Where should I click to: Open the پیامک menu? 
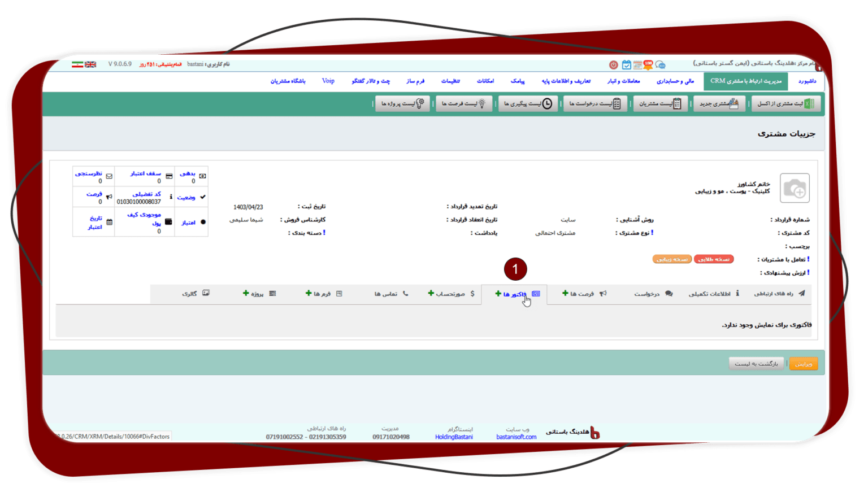[518, 81]
